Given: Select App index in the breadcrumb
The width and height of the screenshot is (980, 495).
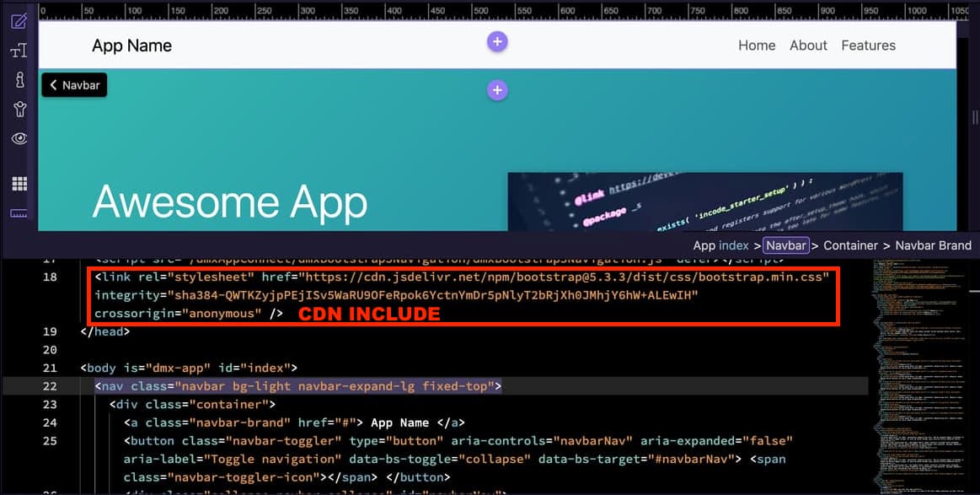Looking at the screenshot, I should 720,246.
